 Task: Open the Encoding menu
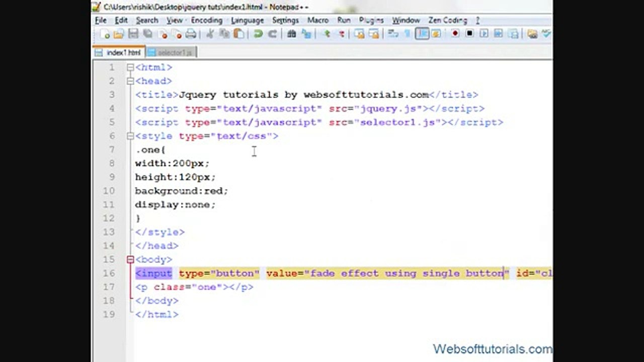(207, 20)
